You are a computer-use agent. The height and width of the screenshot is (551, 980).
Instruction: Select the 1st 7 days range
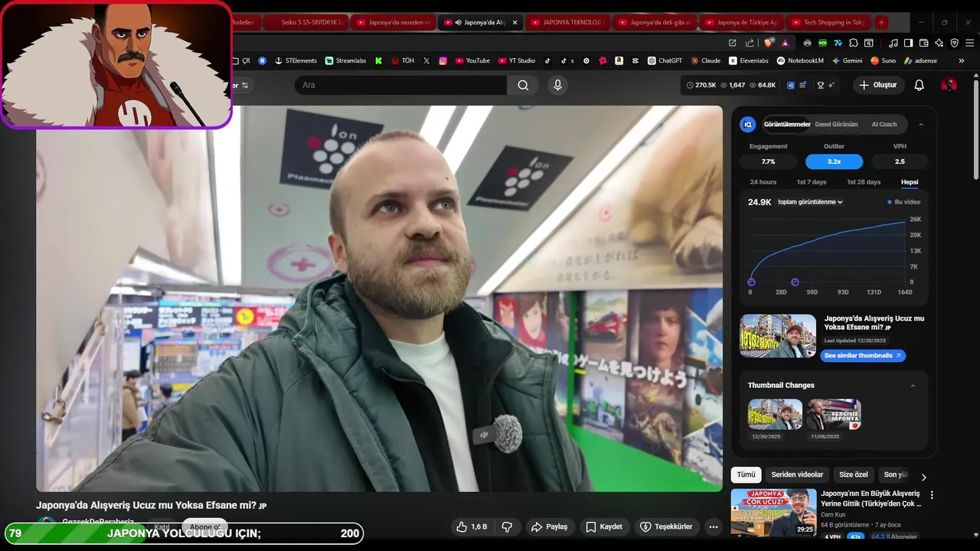(x=812, y=182)
